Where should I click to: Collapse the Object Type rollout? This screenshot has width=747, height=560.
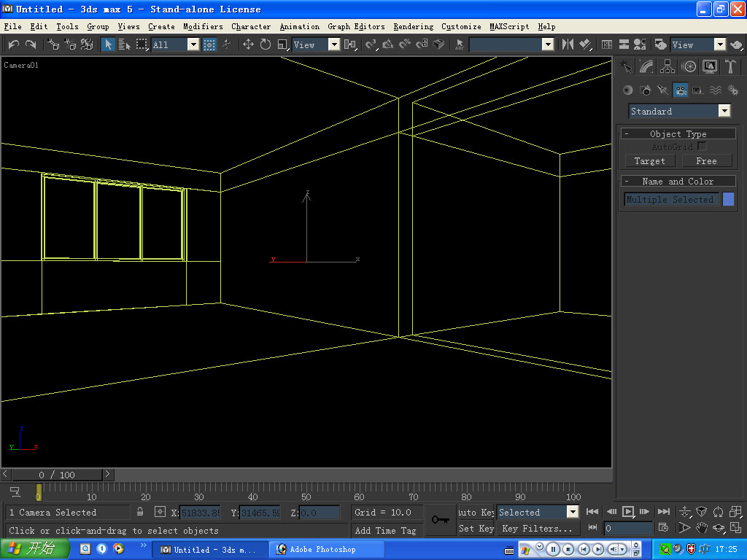click(678, 134)
